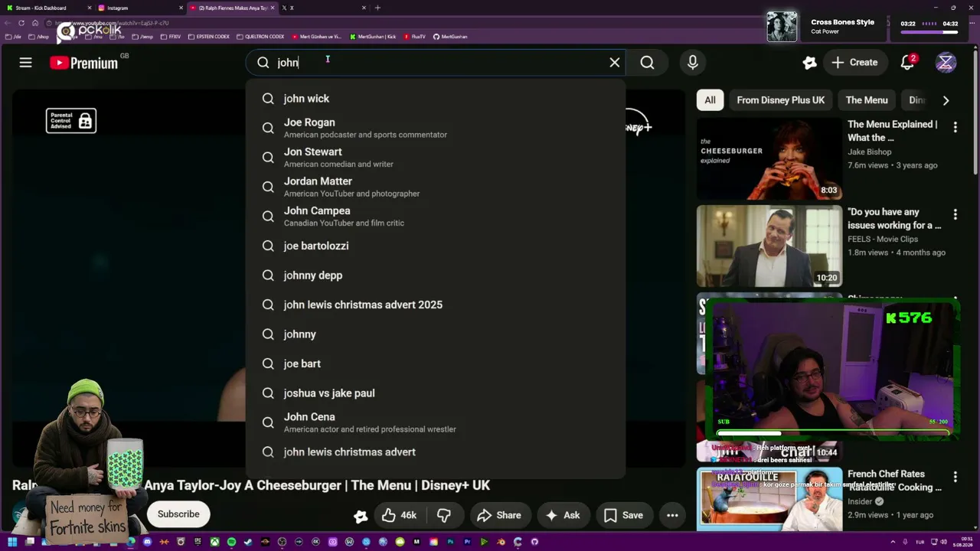Image resolution: width=980 pixels, height=551 pixels.
Task: Open the YouTube guide hamburger menu
Action: pos(25,63)
